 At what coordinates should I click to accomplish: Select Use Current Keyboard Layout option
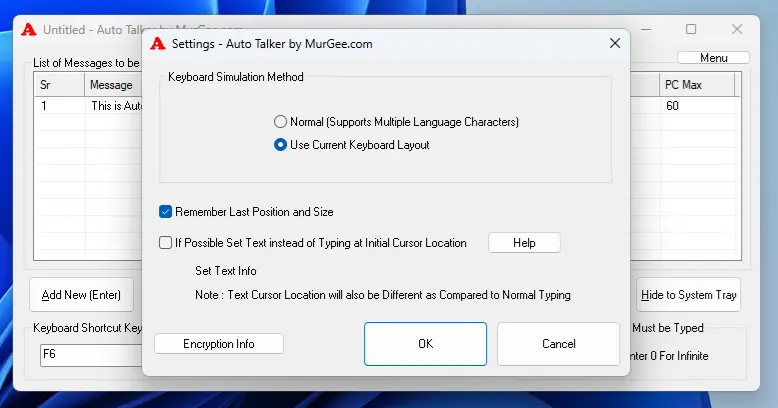click(280, 145)
